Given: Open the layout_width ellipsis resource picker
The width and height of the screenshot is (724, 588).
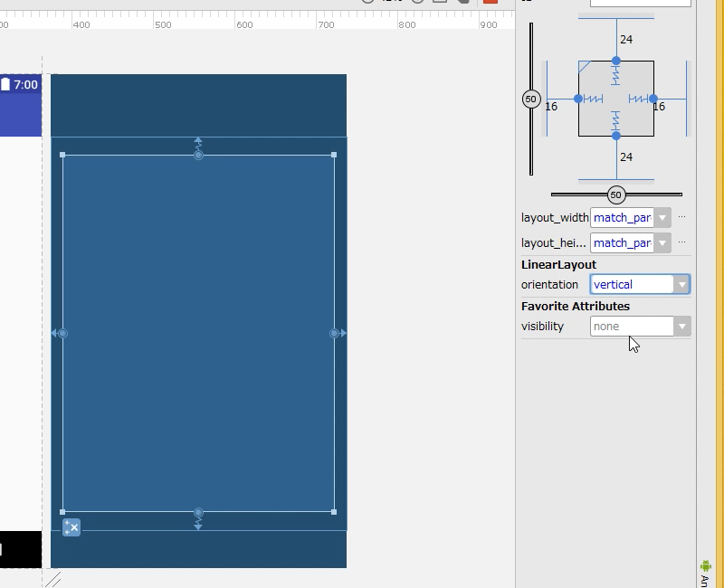Looking at the screenshot, I should pos(682,217).
